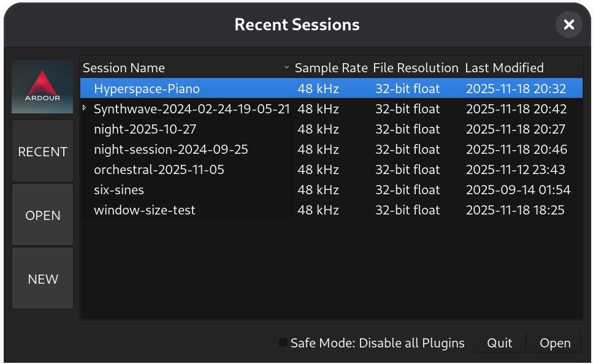The image size is (593, 364).
Task: Select the night-session-2024-09-25 session
Action: [331, 150]
